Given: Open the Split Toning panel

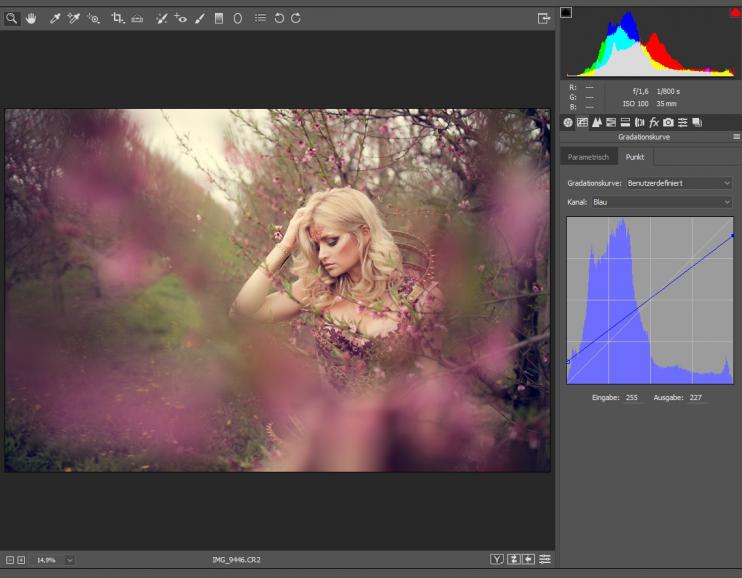Looking at the screenshot, I should 625,123.
